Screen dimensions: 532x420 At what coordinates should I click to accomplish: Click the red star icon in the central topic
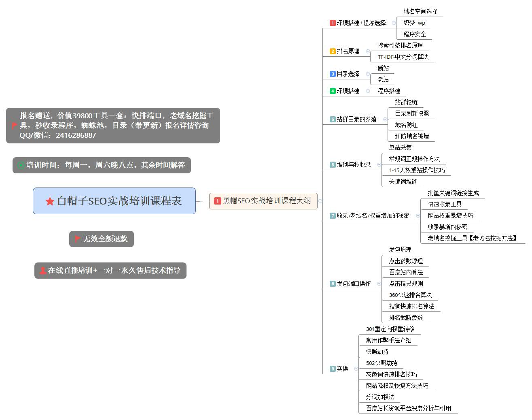(x=50, y=201)
